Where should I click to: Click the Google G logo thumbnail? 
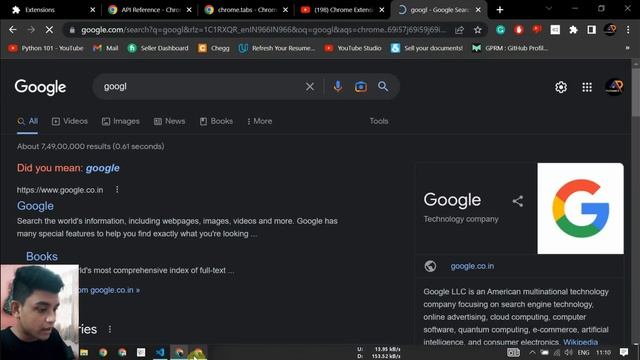point(580,208)
